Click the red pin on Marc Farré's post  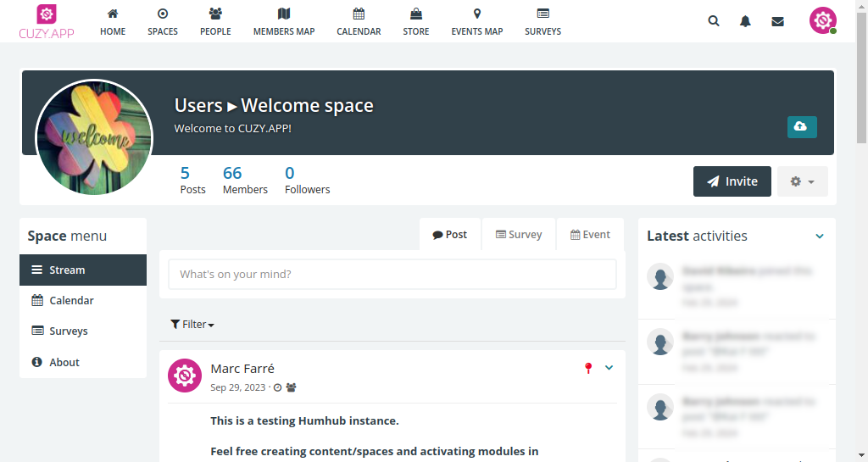click(x=588, y=368)
